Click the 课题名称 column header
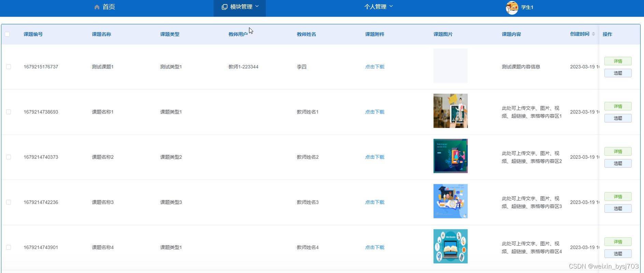Screen dimensions: 644x273 click(101, 34)
